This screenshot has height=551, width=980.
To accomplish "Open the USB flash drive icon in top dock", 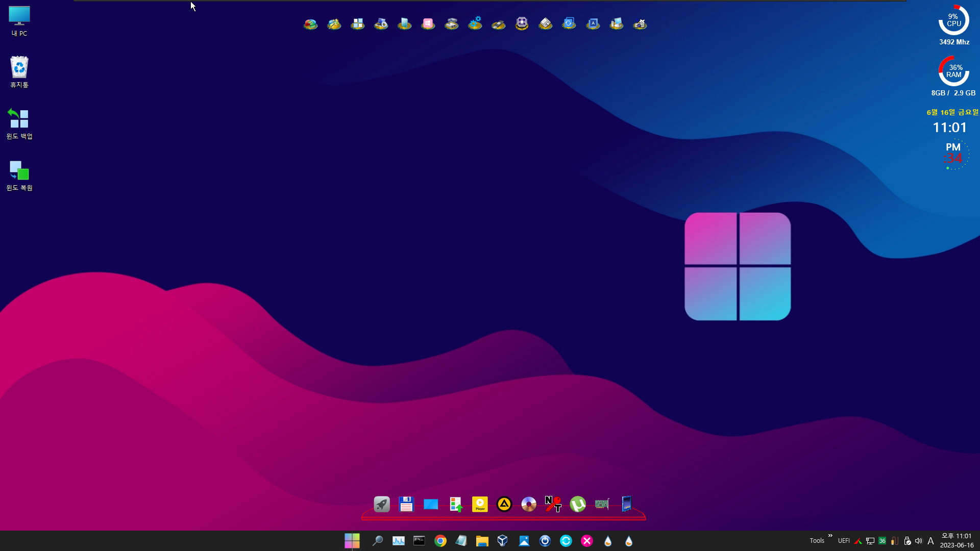I will [x=498, y=24].
